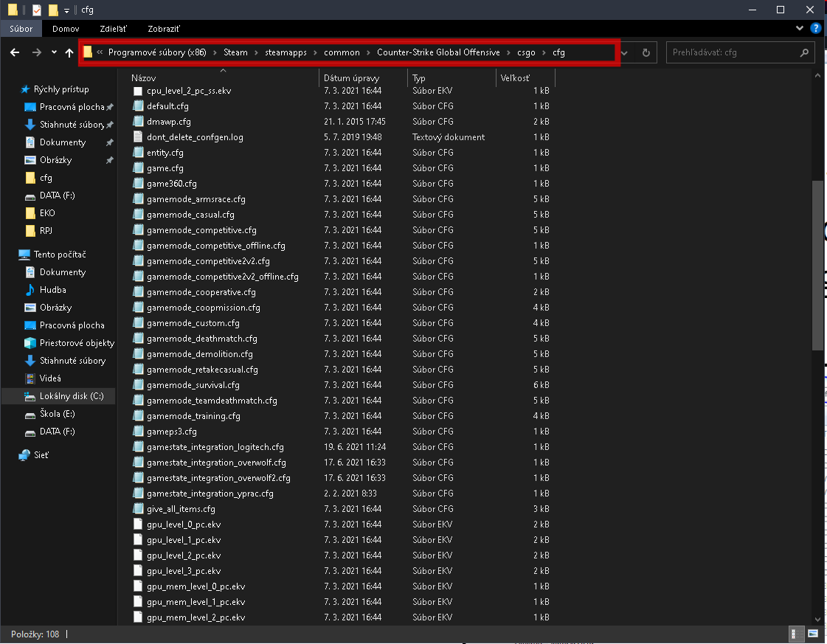Expand the ribbon with the chevron
This screenshot has width=827, height=644.
tap(800, 28)
